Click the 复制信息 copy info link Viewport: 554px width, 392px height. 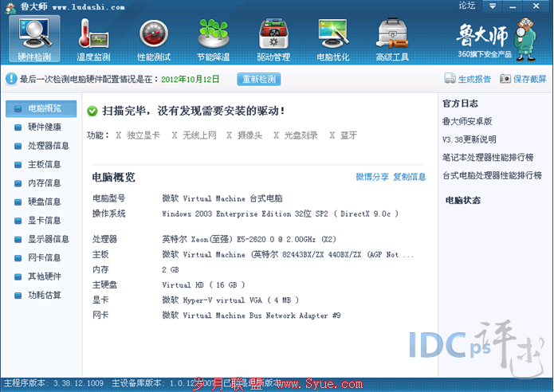point(410,177)
